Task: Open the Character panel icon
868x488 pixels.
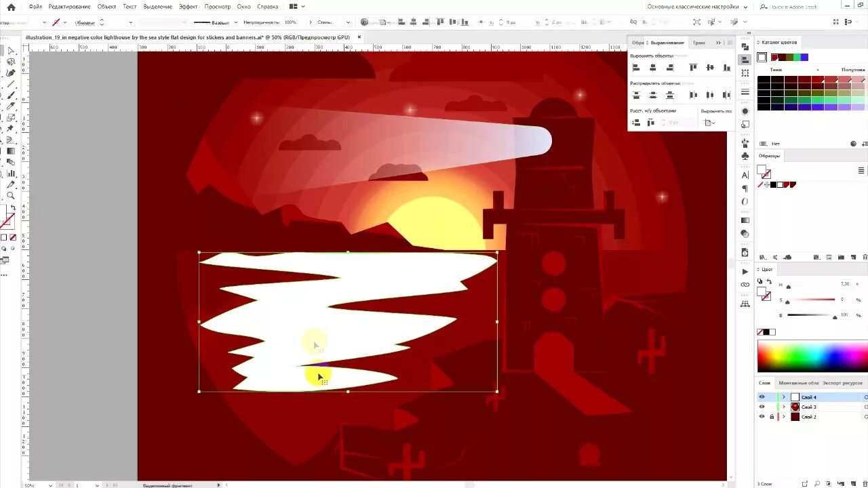Action: (745, 176)
